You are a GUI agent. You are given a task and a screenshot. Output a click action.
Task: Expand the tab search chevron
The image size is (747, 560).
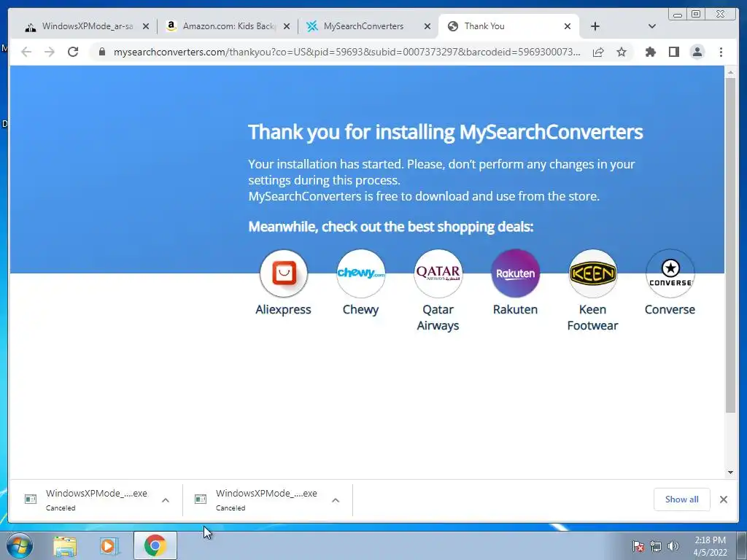point(652,26)
